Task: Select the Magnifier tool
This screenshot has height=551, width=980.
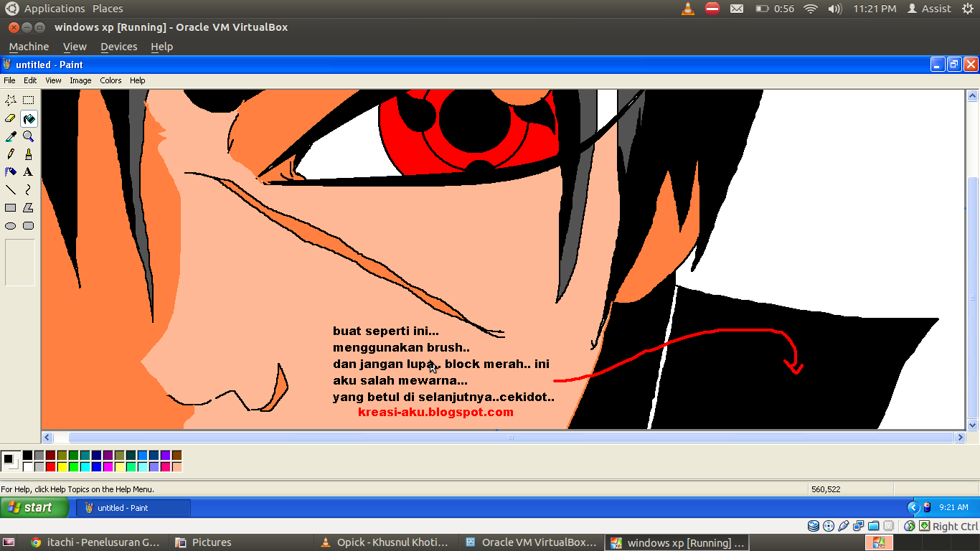Action: click(29, 136)
